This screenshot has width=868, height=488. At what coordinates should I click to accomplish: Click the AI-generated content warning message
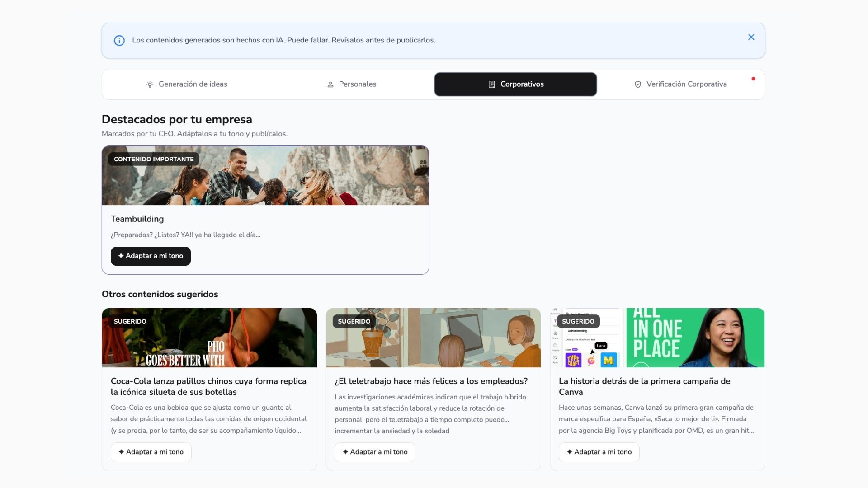pyautogui.click(x=283, y=40)
